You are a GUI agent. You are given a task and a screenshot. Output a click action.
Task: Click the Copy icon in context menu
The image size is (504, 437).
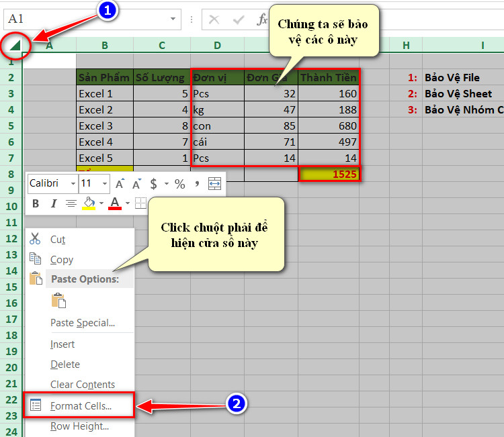coord(35,259)
